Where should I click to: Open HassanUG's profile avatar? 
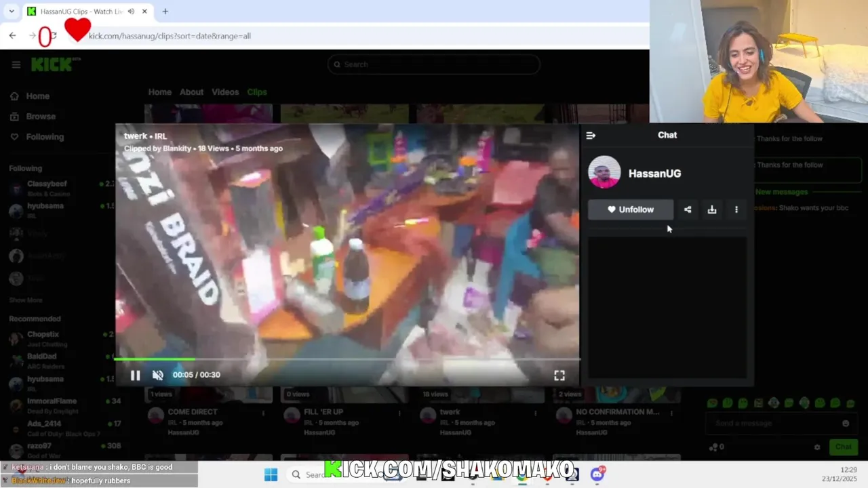pyautogui.click(x=604, y=172)
